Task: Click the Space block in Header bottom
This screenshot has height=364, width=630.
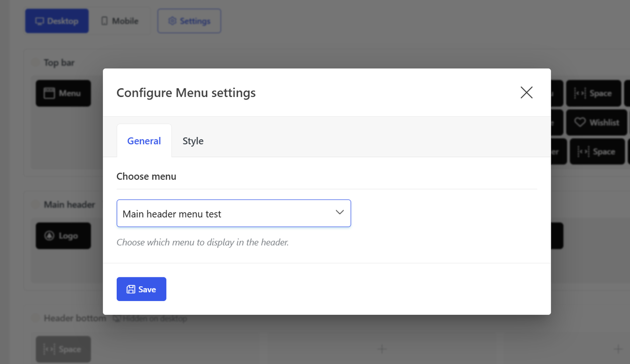Action: [63, 349]
